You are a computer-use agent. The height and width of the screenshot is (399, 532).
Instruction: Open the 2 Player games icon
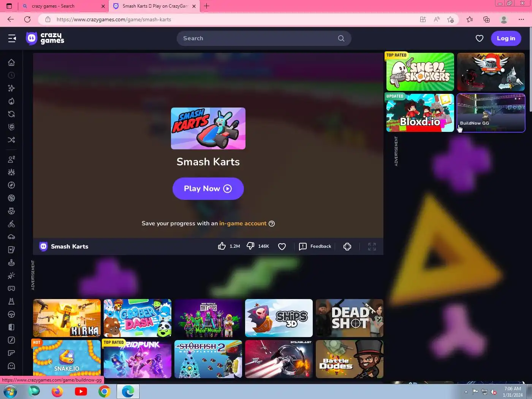click(x=11, y=159)
